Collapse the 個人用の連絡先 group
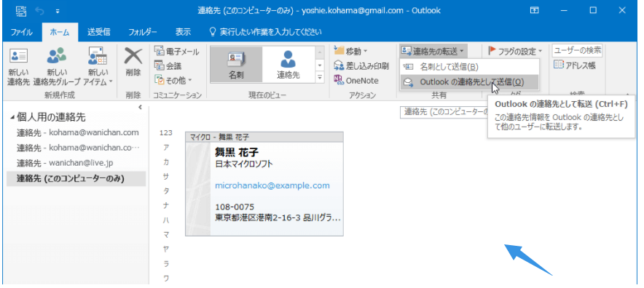Viewport: 644px width, 288px height. [x=12, y=118]
